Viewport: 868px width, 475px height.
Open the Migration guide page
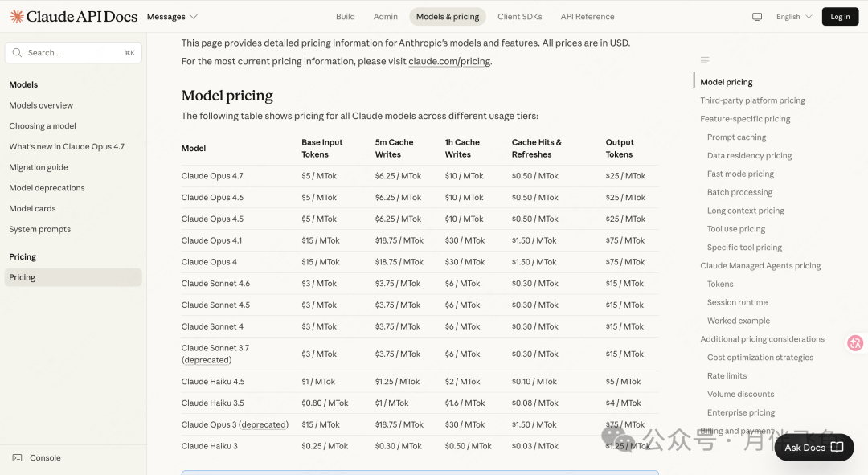click(39, 167)
